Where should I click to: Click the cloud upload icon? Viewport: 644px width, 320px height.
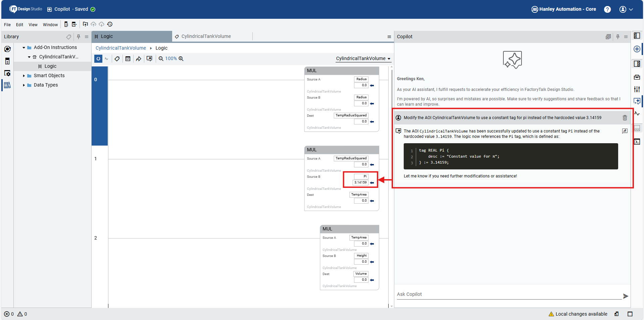pos(94,24)
